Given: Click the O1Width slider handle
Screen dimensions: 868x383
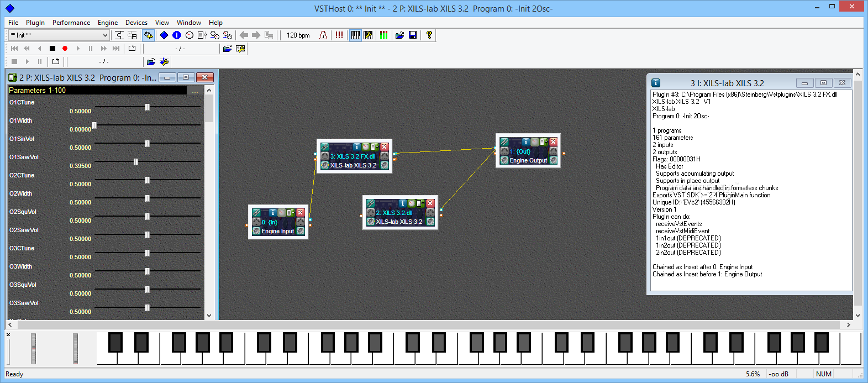Looking at the screenshot, I should (x=94, y=125).
